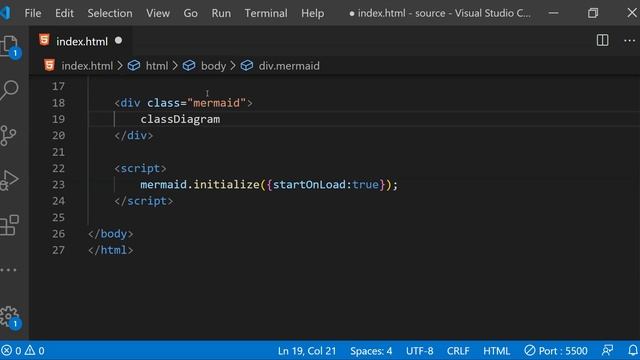Click the closing </body> tag
This screenshot has height=360, width=640.
point(111,233)
